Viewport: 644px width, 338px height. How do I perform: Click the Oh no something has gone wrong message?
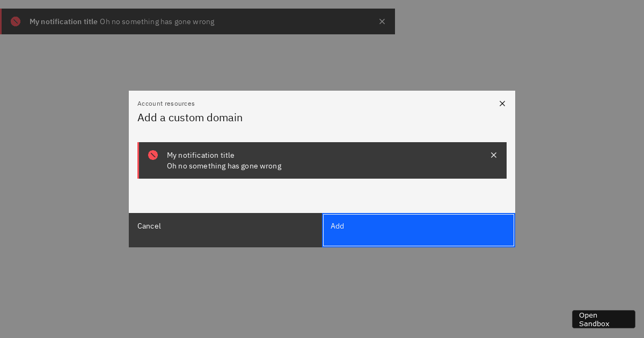224,166
